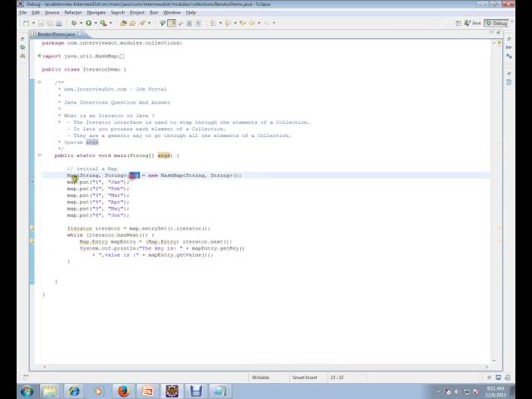Click the Search flashlight toolbar icon
The width and height of the screenshot is (532, 399).
tap(142, 23)
